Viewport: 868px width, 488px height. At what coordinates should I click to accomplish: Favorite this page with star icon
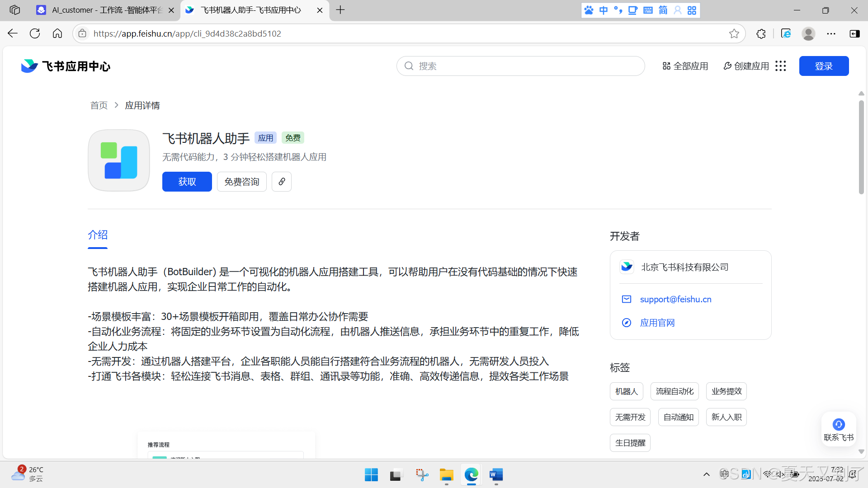(x=734, y=33)
